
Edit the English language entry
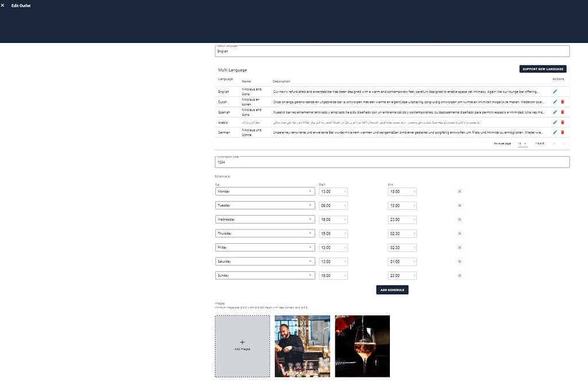pyautogui.click(x=555, y=92)
